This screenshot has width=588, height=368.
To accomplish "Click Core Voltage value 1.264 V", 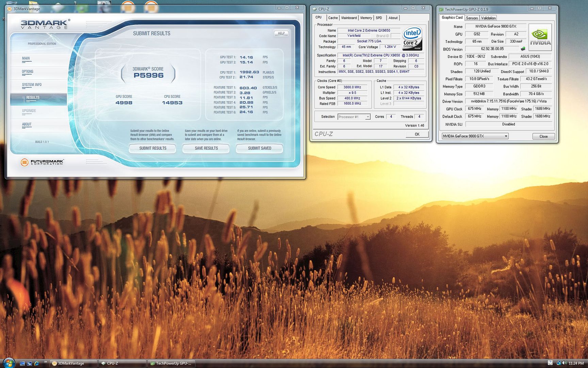I will [x=390, y=47].
